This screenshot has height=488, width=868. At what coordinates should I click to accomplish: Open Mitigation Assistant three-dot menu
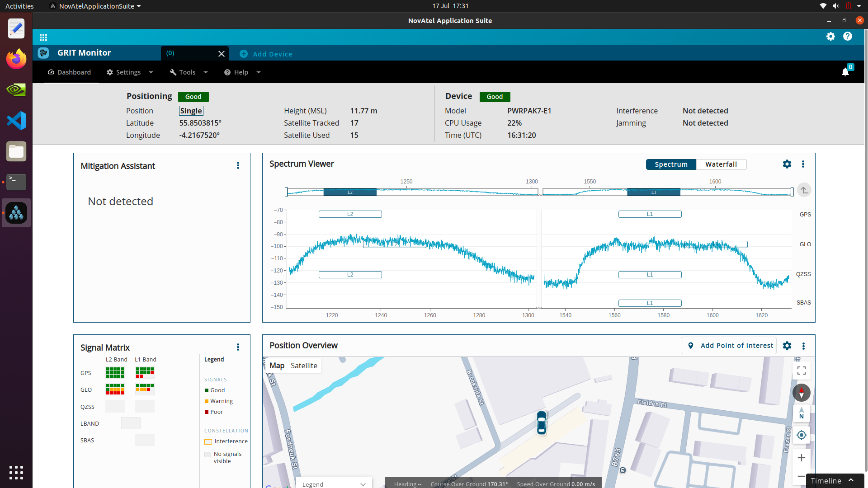pyautogui.click(x=238, y=166)
